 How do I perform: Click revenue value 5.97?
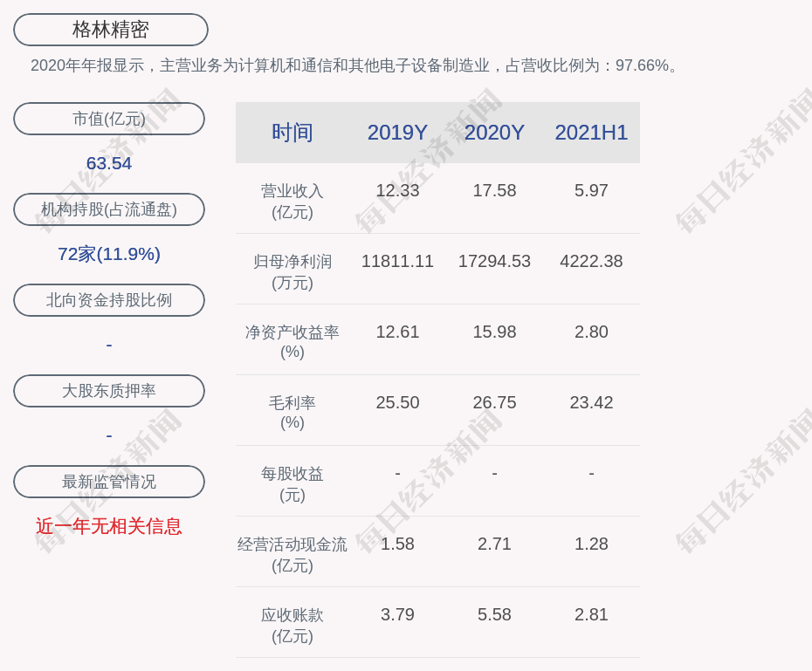tap(591, 190)
